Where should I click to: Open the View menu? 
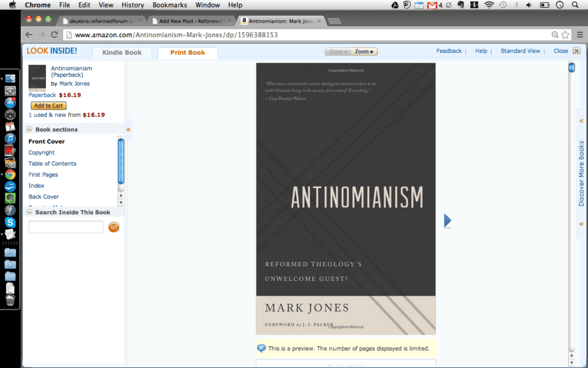tap(106, 5)
